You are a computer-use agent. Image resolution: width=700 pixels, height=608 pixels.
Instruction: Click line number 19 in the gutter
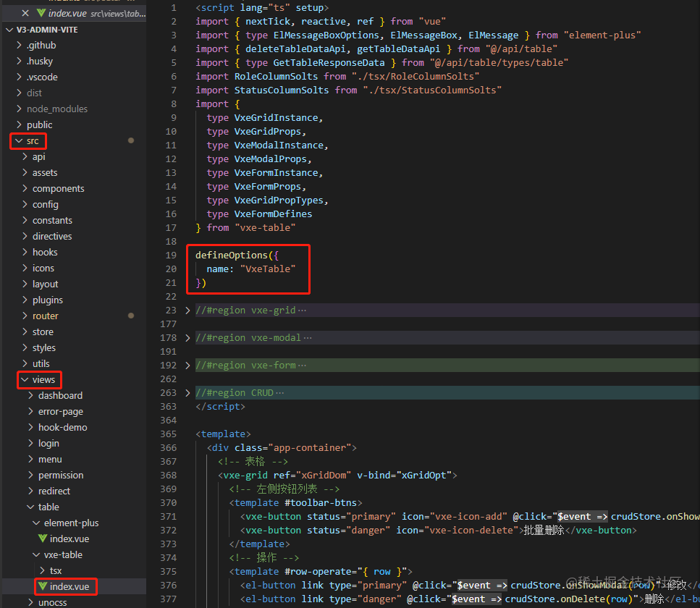coord(171,256)
